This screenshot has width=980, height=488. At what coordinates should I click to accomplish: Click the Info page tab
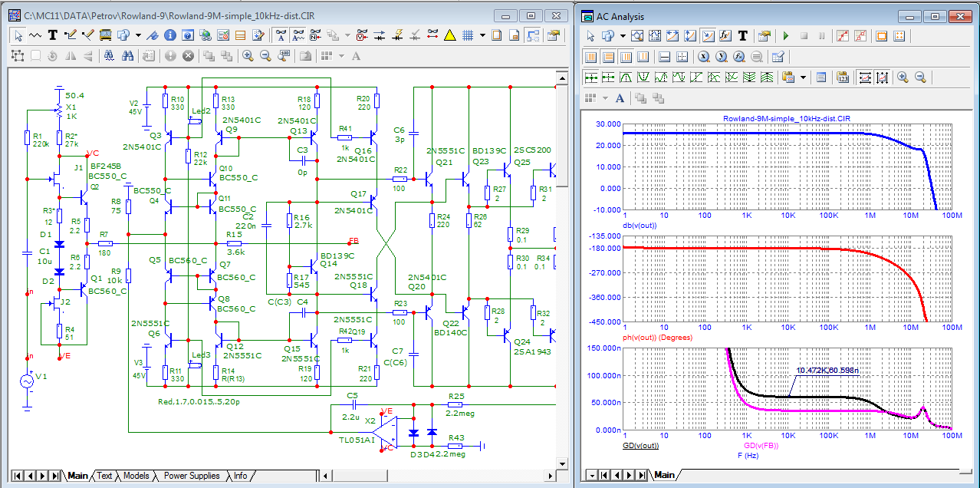click(240, 476)
